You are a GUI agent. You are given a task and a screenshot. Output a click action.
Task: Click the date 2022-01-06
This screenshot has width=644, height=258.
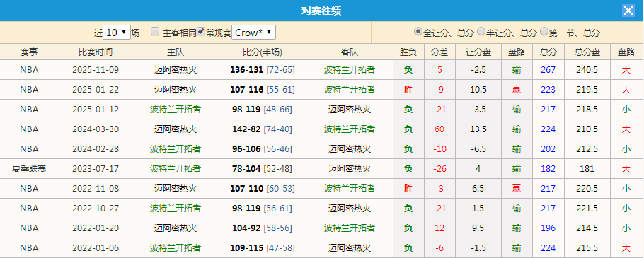96,247
